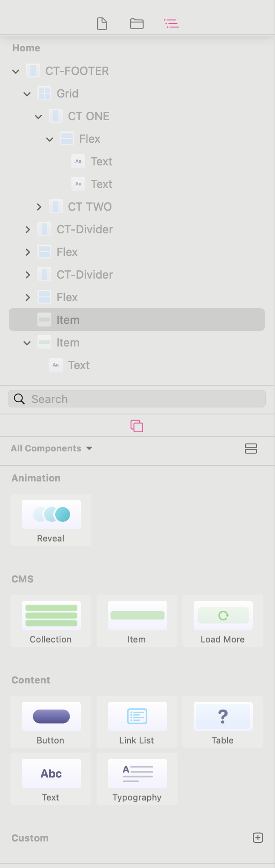Open the All Components dropdown
The image size is (275, 868).
52,448
